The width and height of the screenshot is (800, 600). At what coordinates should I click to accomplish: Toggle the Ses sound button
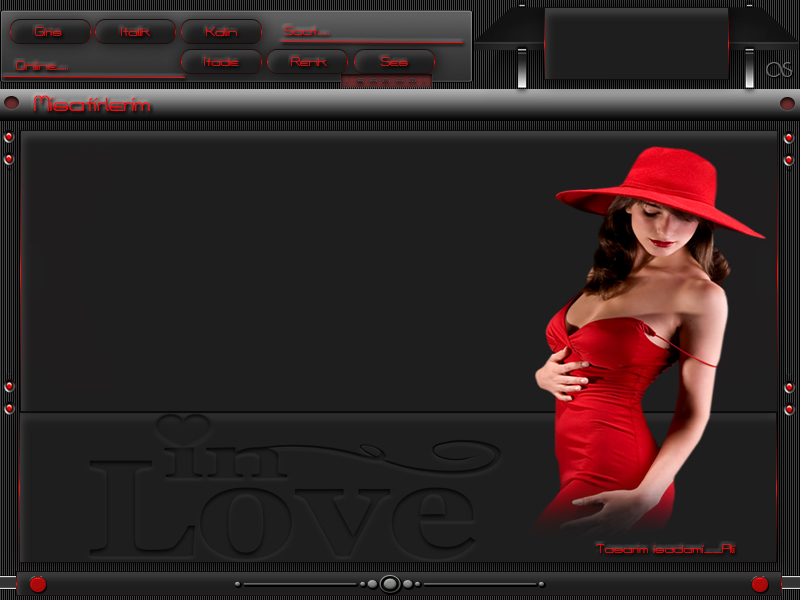click(394, 62)
